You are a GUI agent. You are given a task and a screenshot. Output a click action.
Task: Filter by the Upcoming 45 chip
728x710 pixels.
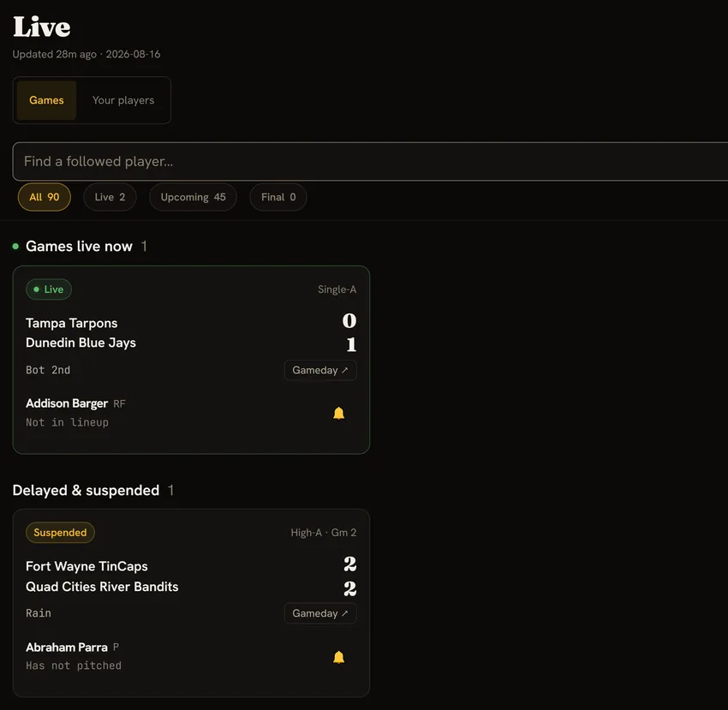194,197
